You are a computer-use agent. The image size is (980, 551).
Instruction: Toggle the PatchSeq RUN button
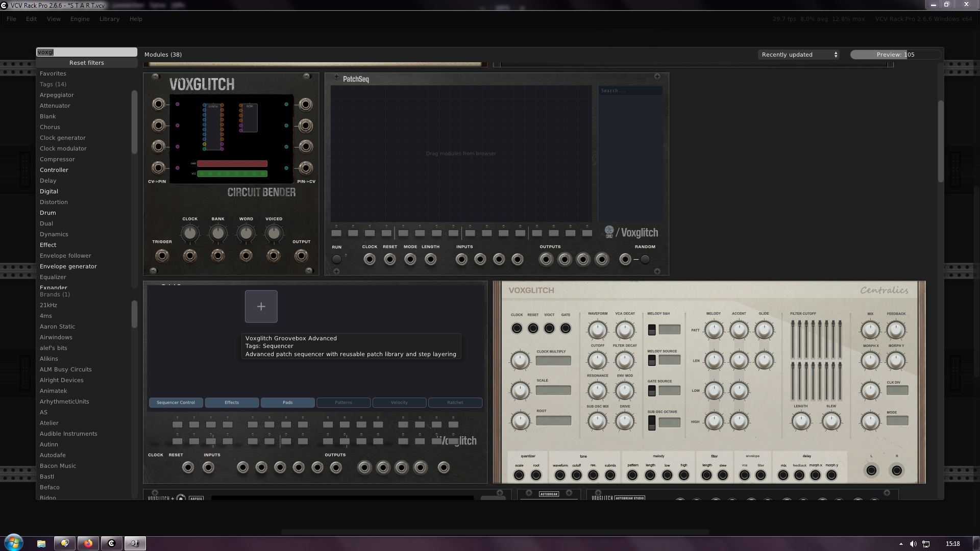click(x=336, y=259)
